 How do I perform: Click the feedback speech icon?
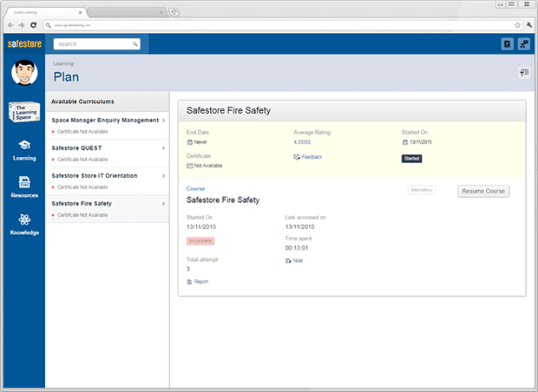pos(297,157)
